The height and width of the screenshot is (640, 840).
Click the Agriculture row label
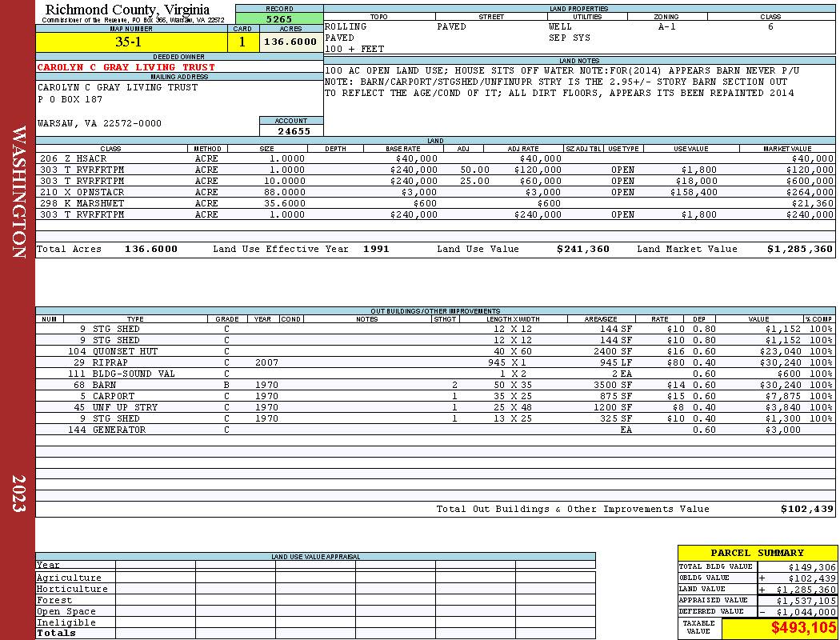[69, 578]
